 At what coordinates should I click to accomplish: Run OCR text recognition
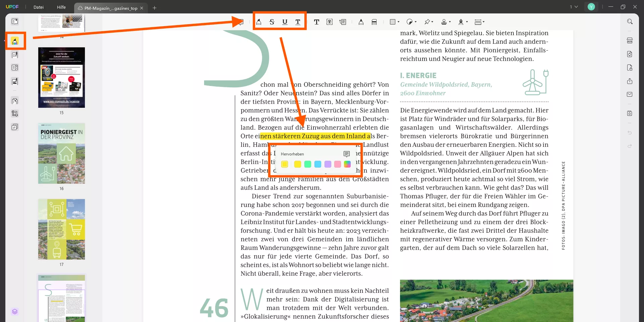pos(630,41)
